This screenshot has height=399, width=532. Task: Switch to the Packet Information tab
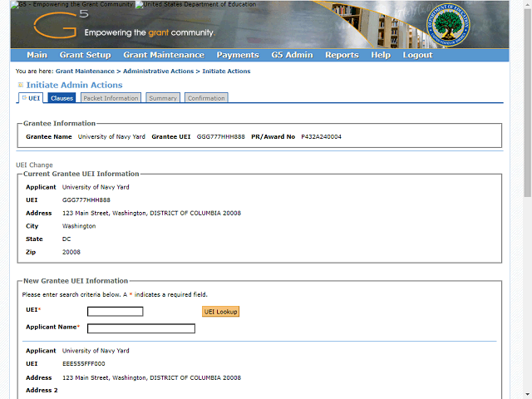pos(111,98)
